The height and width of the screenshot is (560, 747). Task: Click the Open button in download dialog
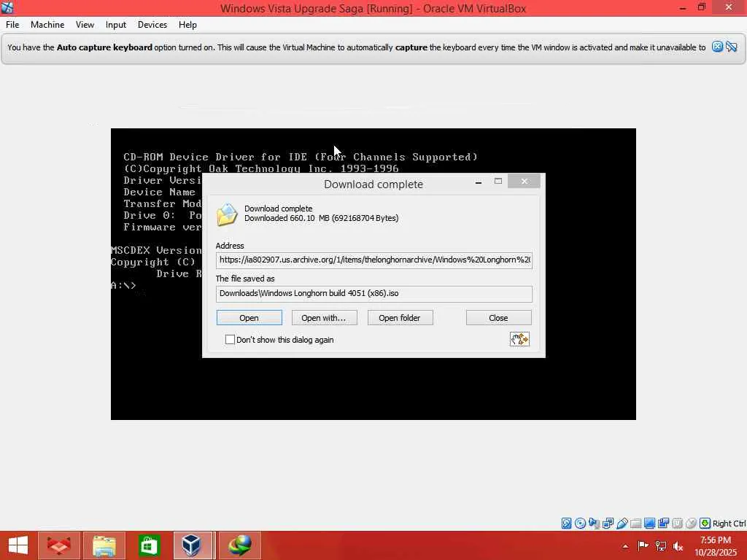[249, 318]
